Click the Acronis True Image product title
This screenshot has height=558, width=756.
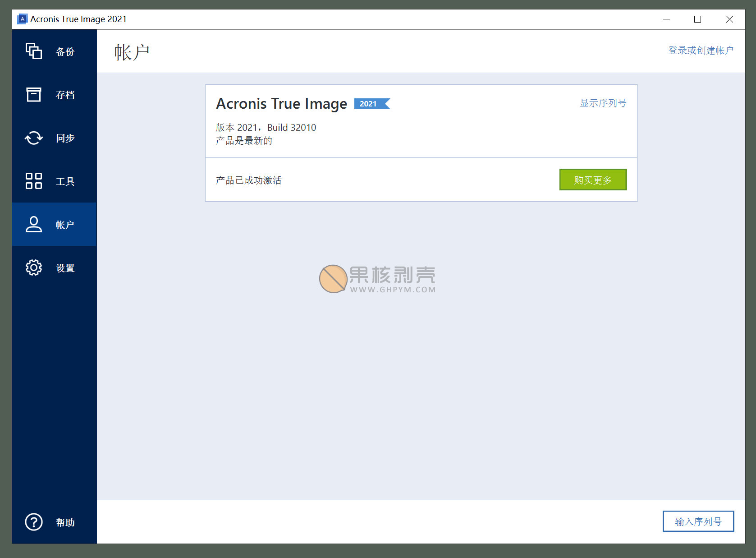click(x=282, y=104)
